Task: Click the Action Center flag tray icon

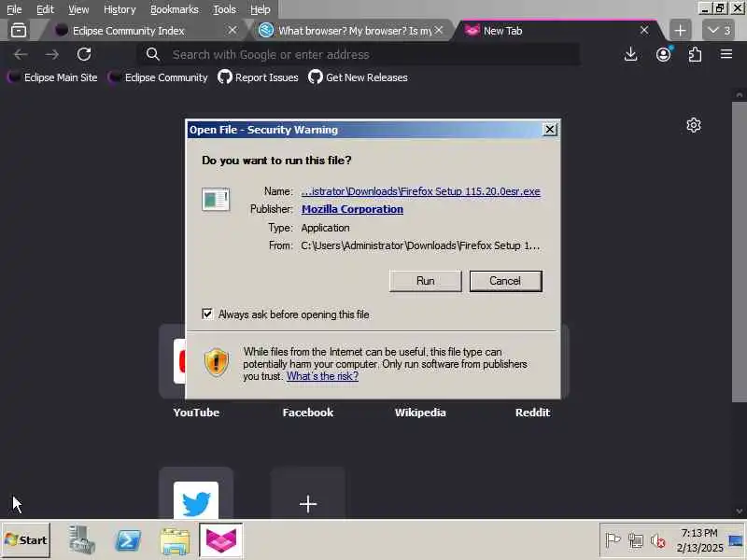Action: pyautogui.click(x=613, y=540)
